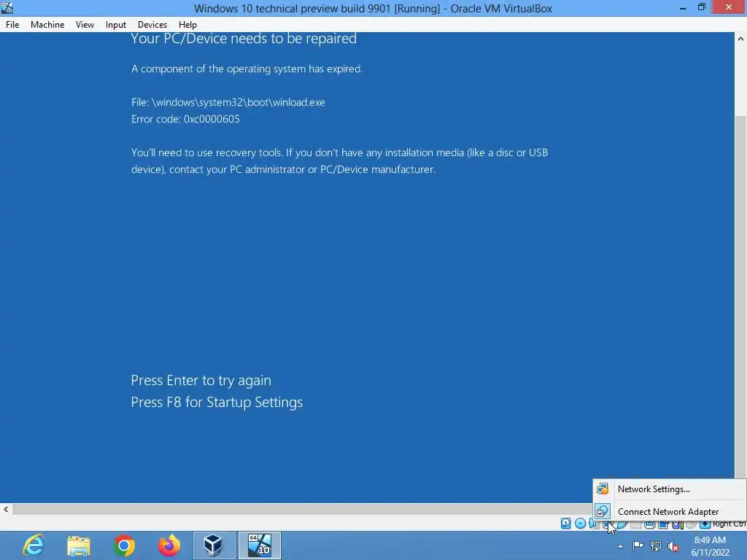The image size is (747, 560).
Task: Click the error code 0xc0000605 text
Action: pyautogui.click(x=185, y=119)
